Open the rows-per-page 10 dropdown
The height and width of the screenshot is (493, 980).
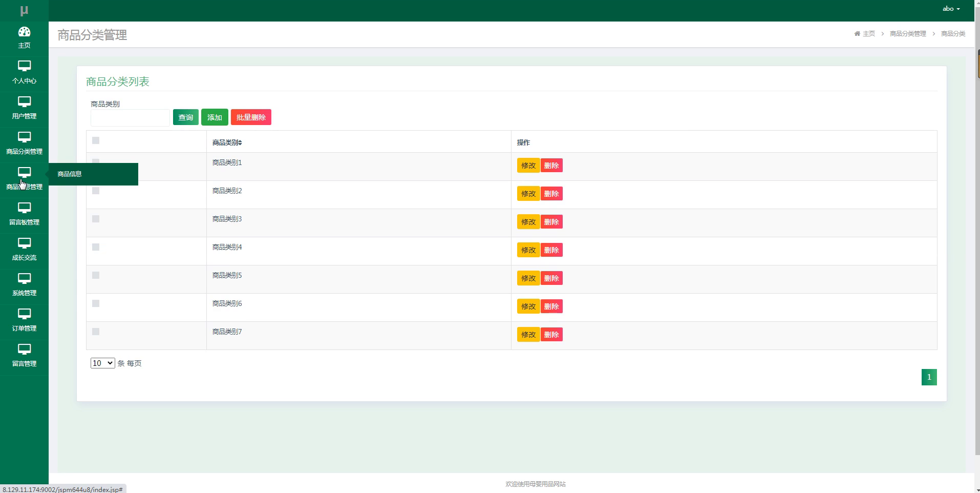point(102,363)
